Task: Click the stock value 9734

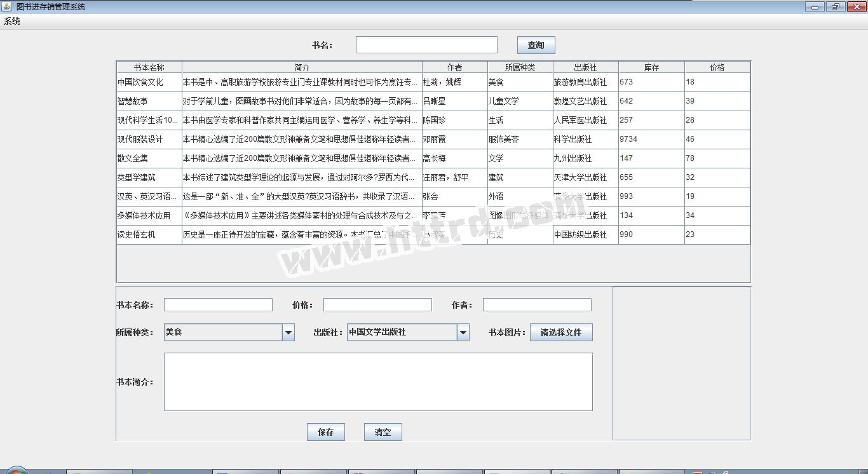Action: point(651,139)
